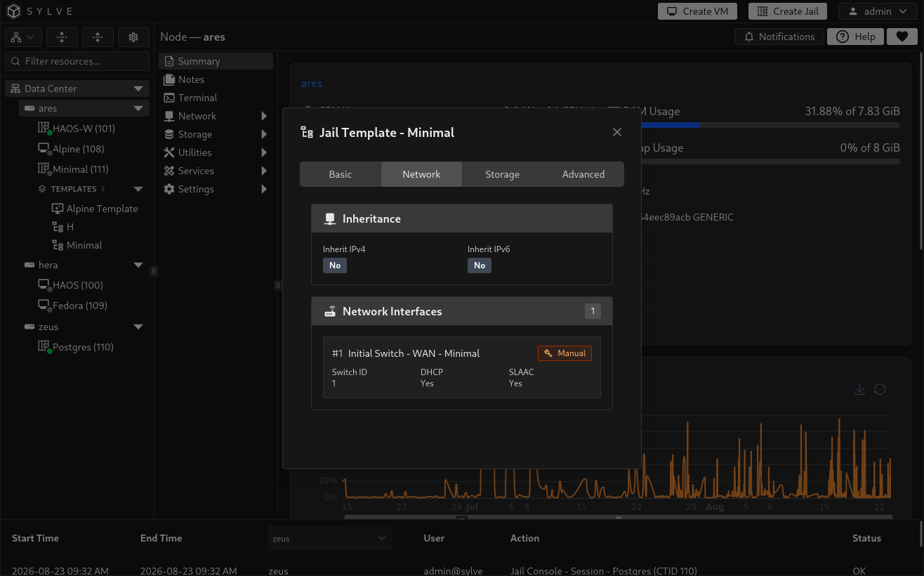The image size is (924, 576).
Task: Click the expand all tree nodes icon
Action: point(62,37)
